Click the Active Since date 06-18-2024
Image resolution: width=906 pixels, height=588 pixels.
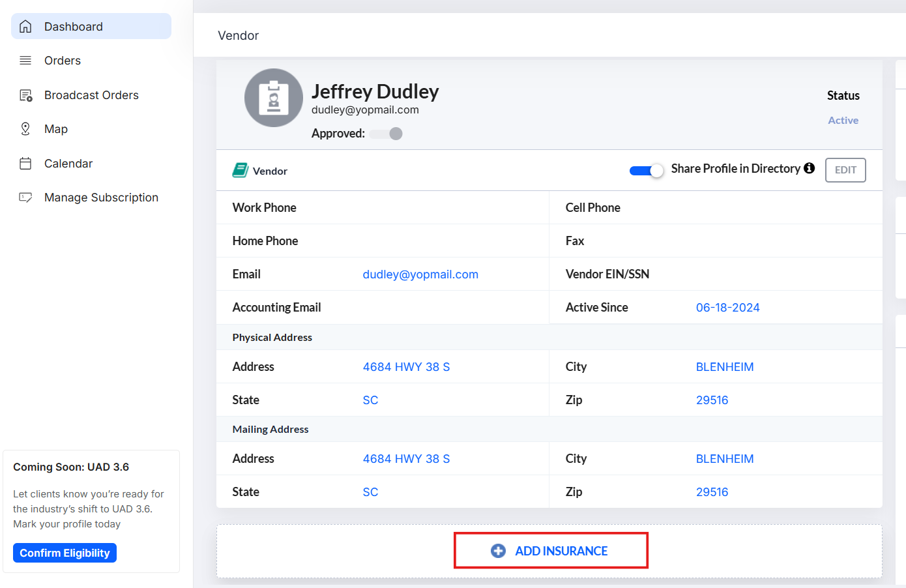727,308
